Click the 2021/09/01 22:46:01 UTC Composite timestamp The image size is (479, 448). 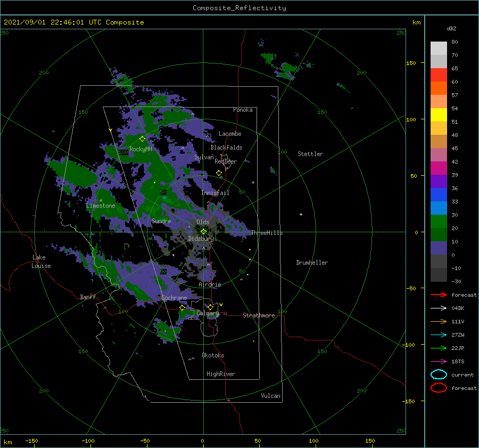(73, 22)
